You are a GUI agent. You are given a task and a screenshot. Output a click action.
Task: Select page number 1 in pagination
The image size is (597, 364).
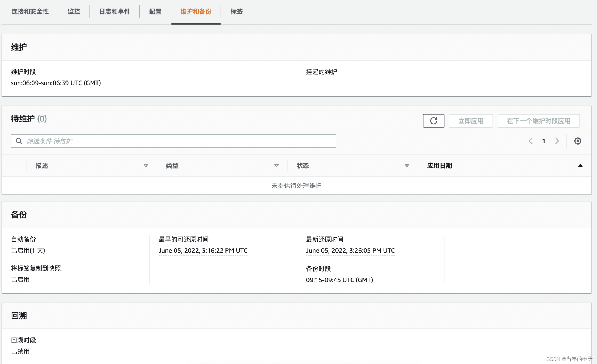tap(544, 141)
